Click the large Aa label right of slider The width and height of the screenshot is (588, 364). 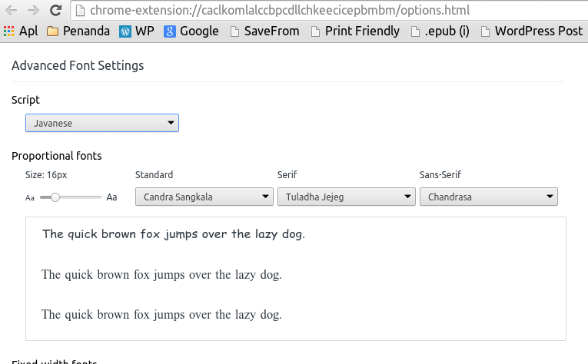[x=111, y=197]
